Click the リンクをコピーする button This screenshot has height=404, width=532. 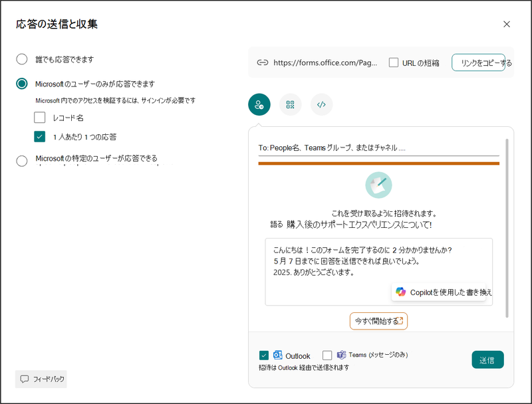481,62
